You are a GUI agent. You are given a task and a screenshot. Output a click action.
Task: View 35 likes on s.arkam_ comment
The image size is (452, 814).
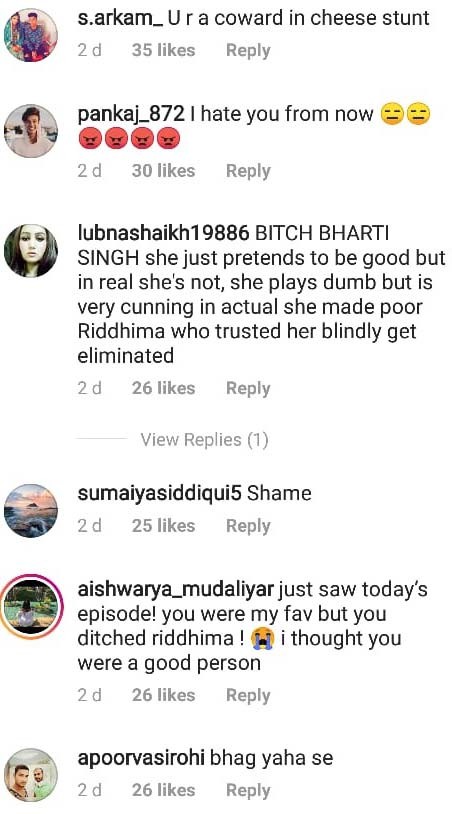pos(163,50)
